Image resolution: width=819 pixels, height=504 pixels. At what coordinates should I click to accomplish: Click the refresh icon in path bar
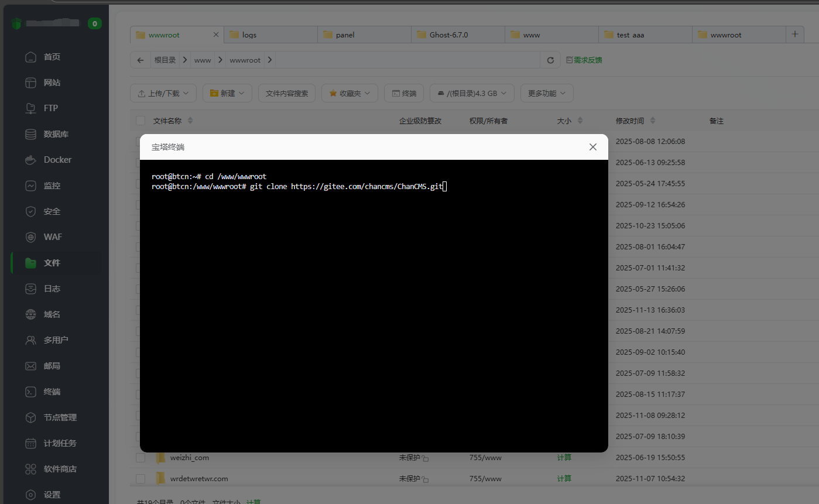[550, 60]
